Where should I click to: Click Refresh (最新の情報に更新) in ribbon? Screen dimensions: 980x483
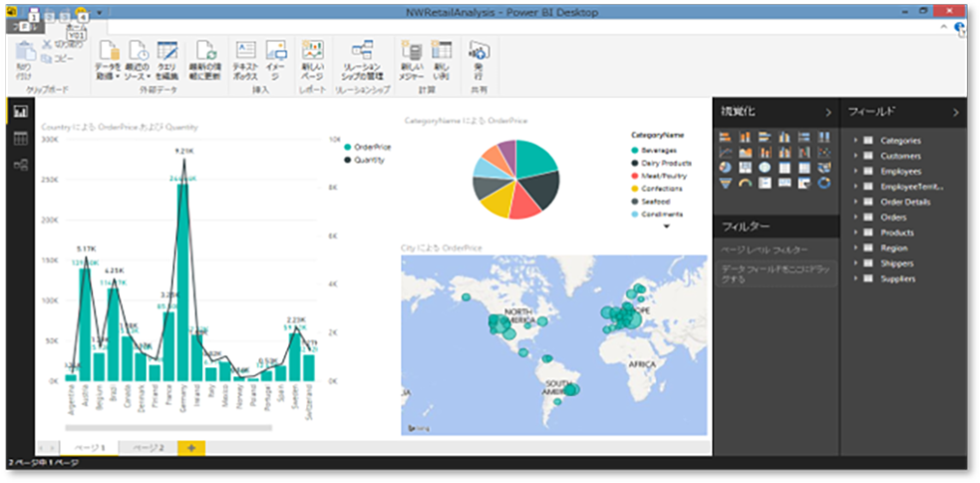(x=205, y=61)
